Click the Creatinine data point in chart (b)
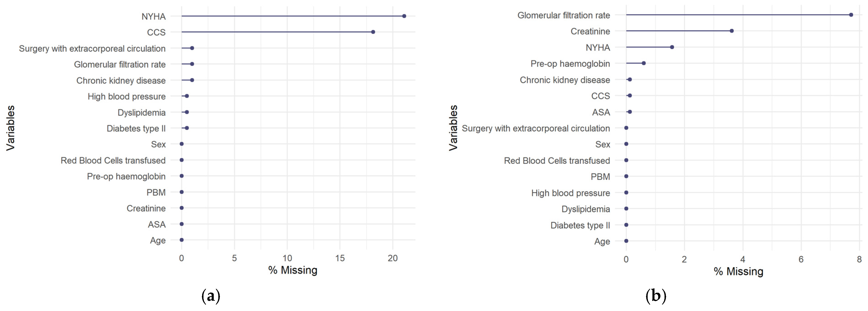Screen dimensions: 868x311 (731, 31)
